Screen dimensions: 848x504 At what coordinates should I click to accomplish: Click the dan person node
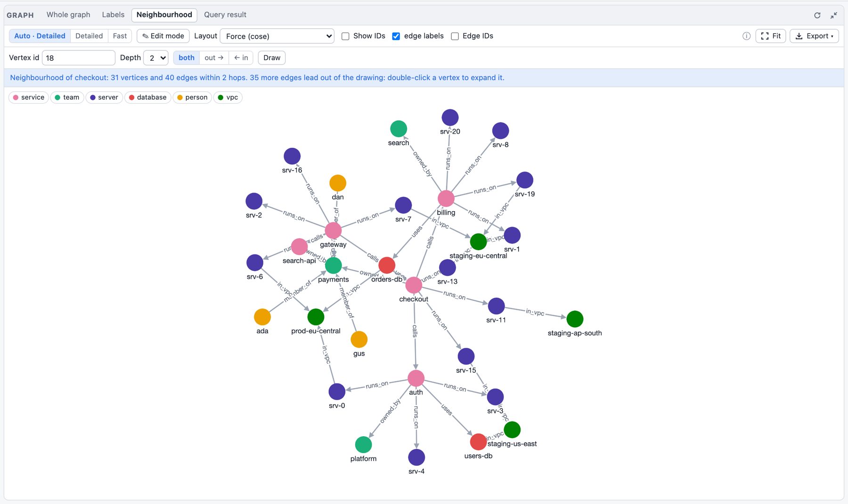pyautogui.click(x=338, y=183)
